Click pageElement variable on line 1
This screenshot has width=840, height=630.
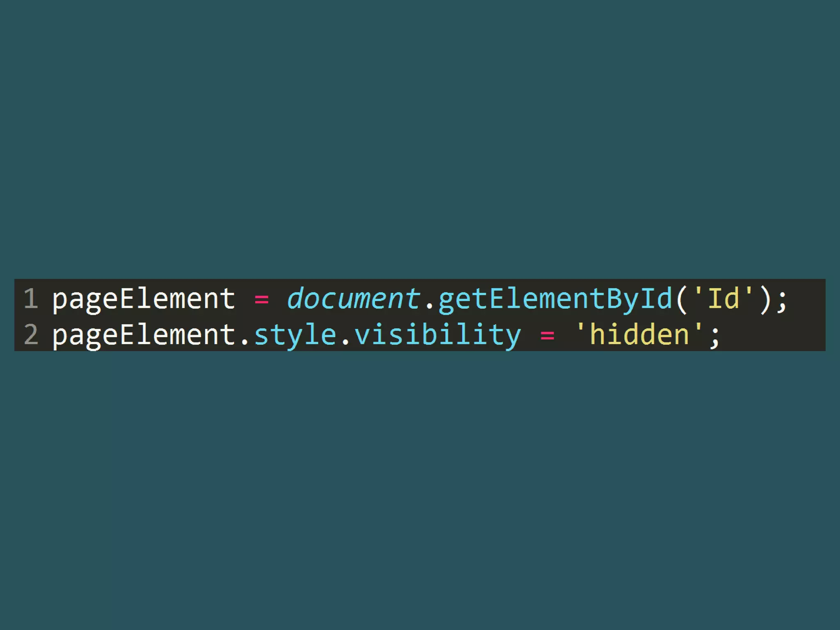[144, 300]
